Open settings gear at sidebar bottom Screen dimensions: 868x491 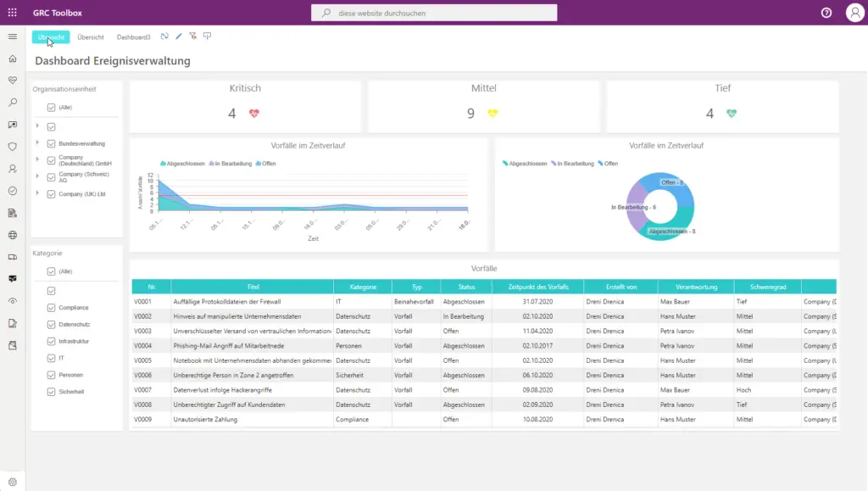pos(12,482)
